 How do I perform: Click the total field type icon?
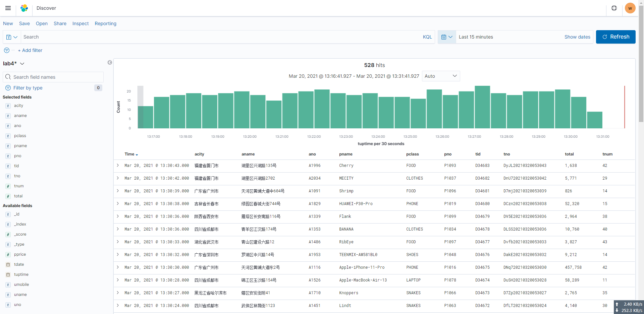coord(8,196)
